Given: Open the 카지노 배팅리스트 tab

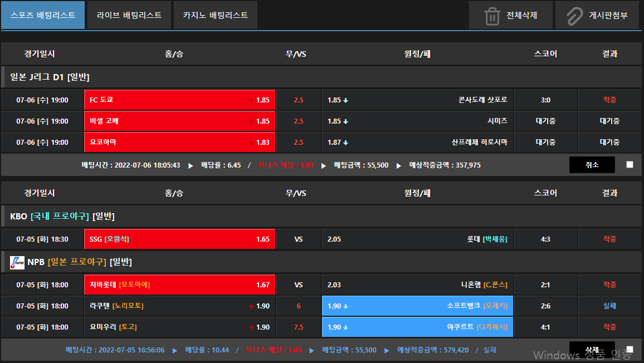Looking at the screenshot, I should pyautogui.click(x=216, y=15).
